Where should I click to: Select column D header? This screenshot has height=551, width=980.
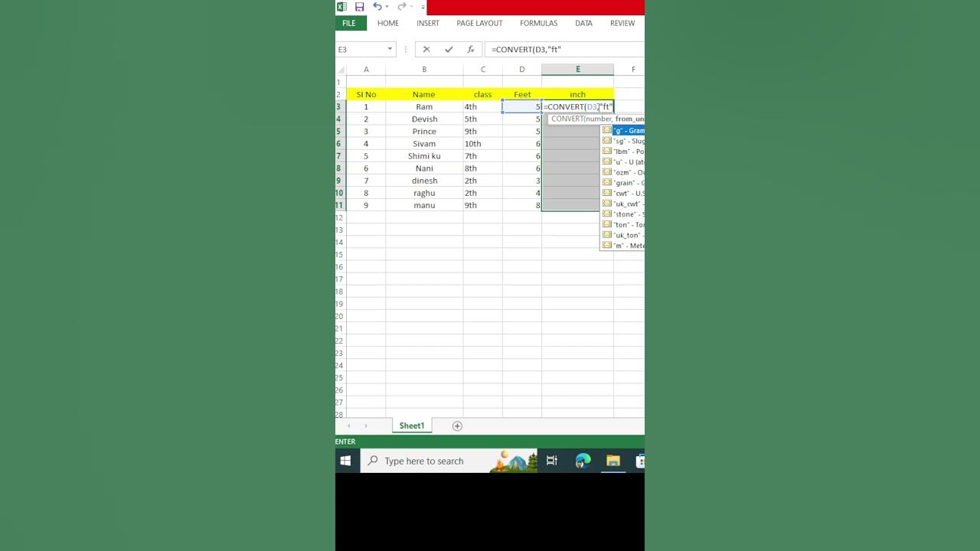(522, 70)
